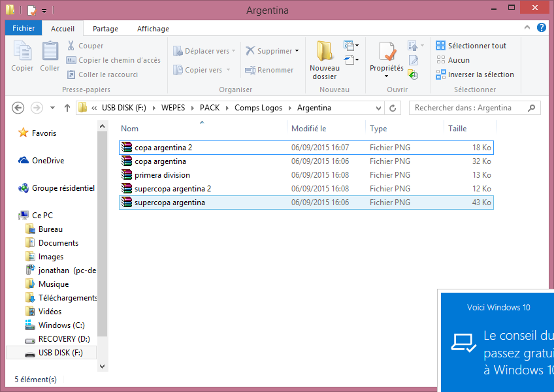Switch to the Affichage ribbon tab
The width and height of the screenshot is (554, 392).
coord(153,29)
